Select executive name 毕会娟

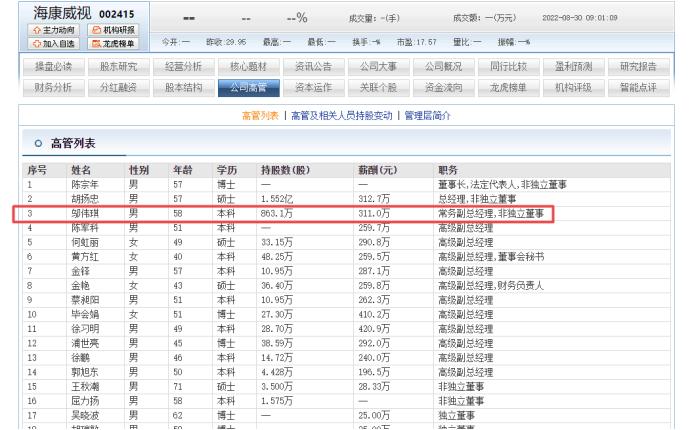pos(85,315)
